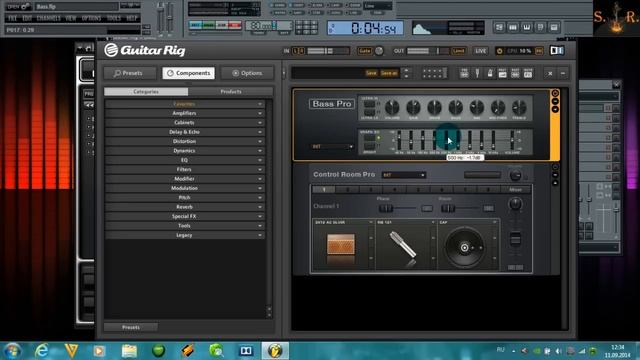Click the FL Studio tempo display
640x360 pixels.
point(260,25)
